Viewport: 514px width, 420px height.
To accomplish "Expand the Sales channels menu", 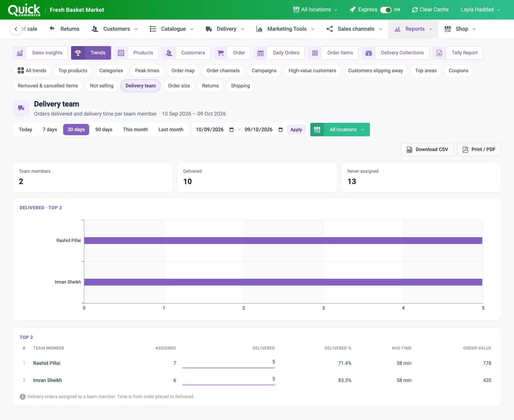I will 354,29.
